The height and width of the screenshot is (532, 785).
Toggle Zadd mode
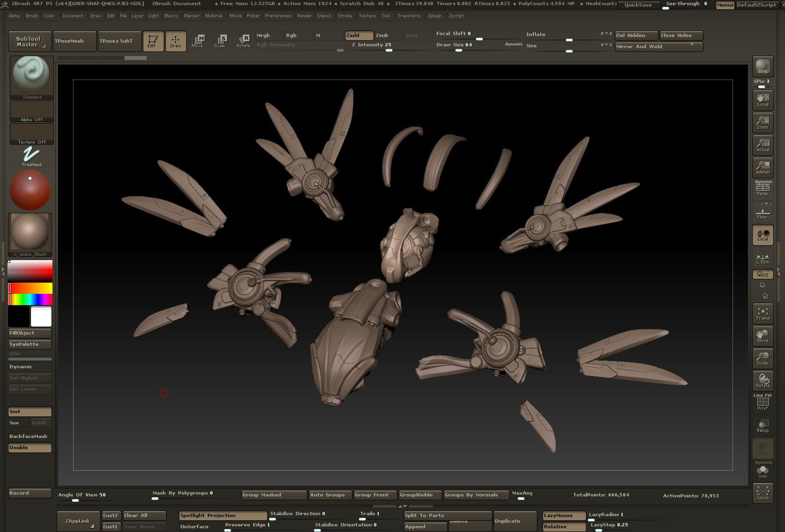[359, 36]
